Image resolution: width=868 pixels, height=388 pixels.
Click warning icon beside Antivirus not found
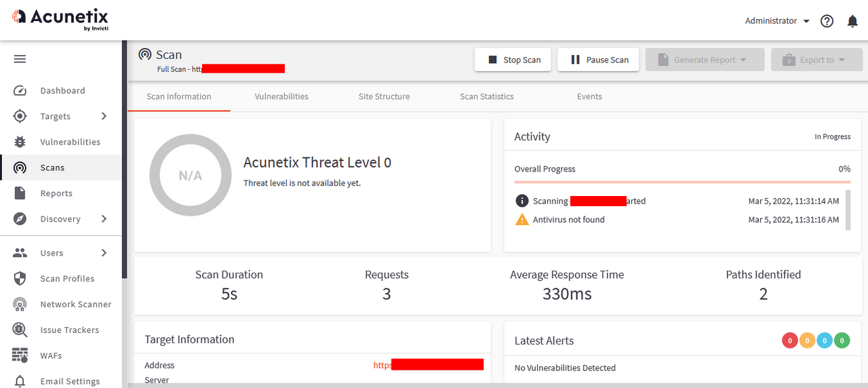(x=521, y=219)
